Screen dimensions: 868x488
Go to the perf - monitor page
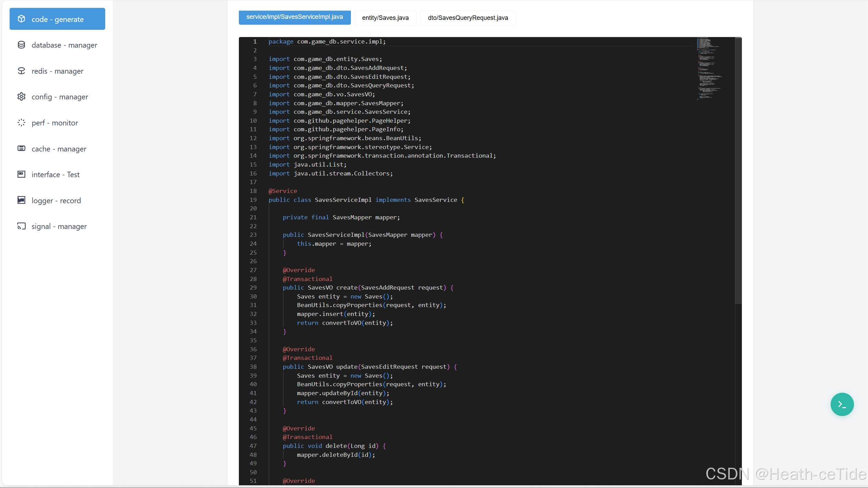[55, 123]
